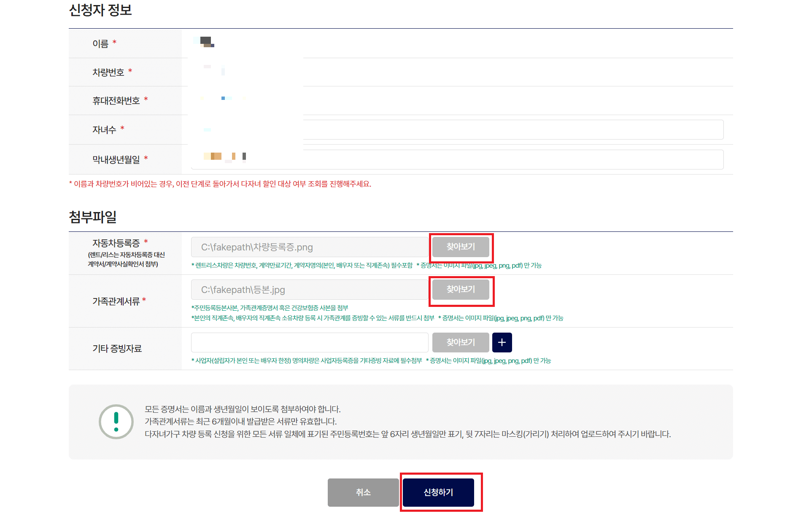Click the notice line starting 모든 증명서는
This screenshot has width=793, height=532.
(x=243, y=409)
